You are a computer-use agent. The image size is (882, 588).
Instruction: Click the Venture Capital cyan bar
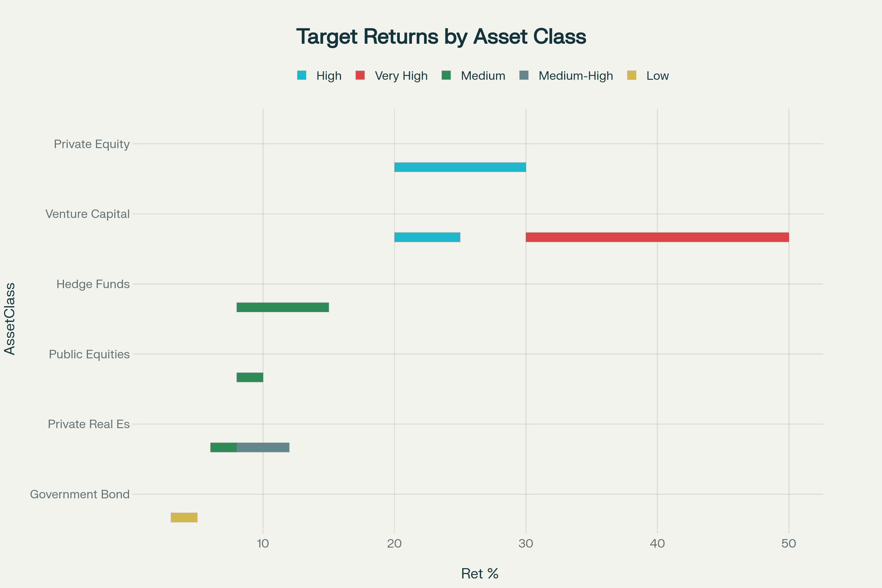(x=427, y=237)
